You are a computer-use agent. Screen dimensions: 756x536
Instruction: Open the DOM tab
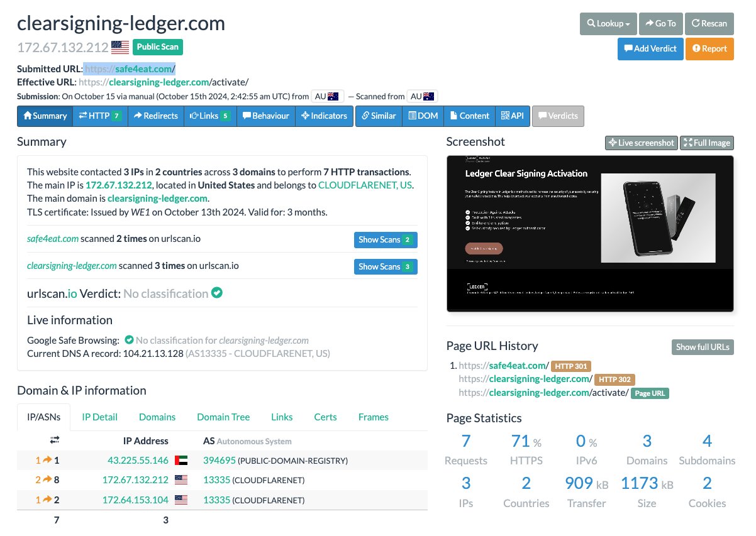pos(423,116)
